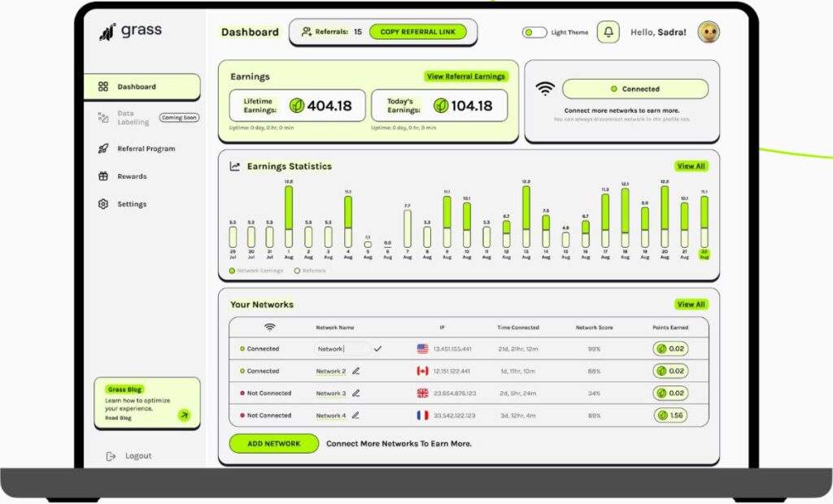The width and height of the screenshot is (833, 504).
Task: Click the Network 3 name text
Action: point(330,393)
